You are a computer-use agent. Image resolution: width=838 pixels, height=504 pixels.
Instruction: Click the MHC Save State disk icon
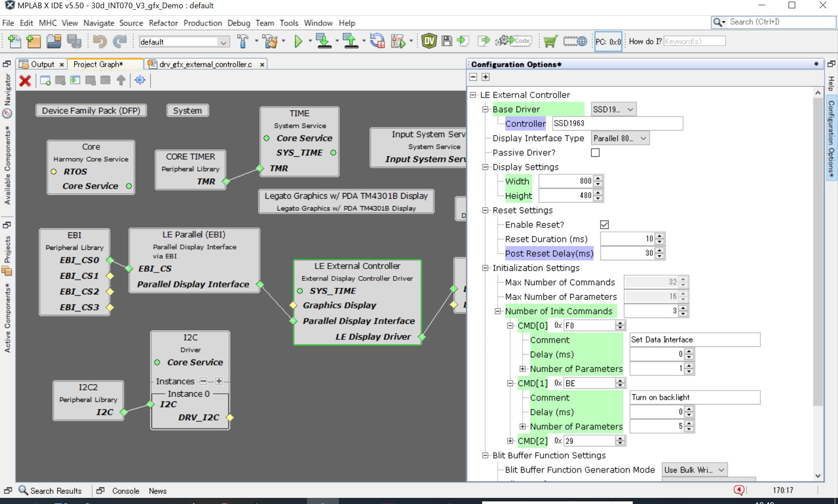click(447, 41)
